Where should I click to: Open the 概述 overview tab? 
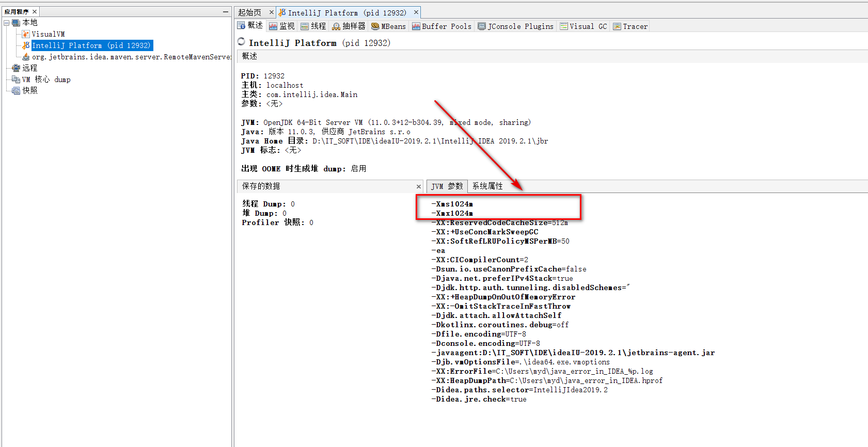250,26
